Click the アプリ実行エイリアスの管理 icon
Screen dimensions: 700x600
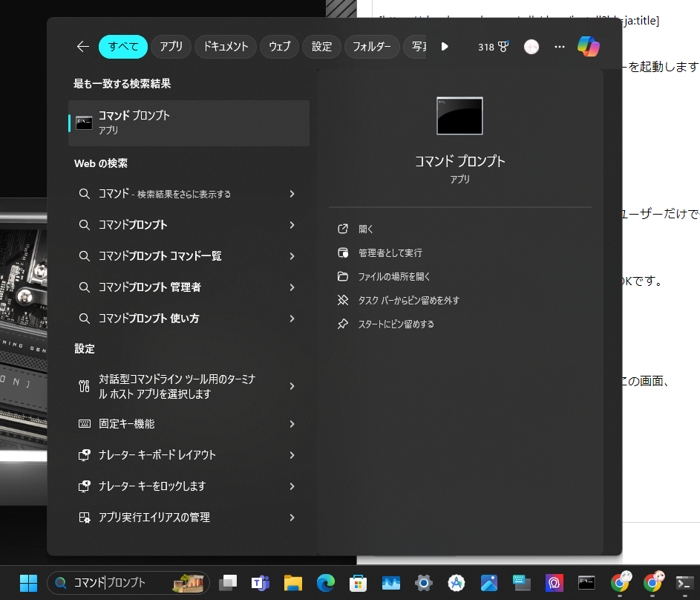(x=85, y=518)
